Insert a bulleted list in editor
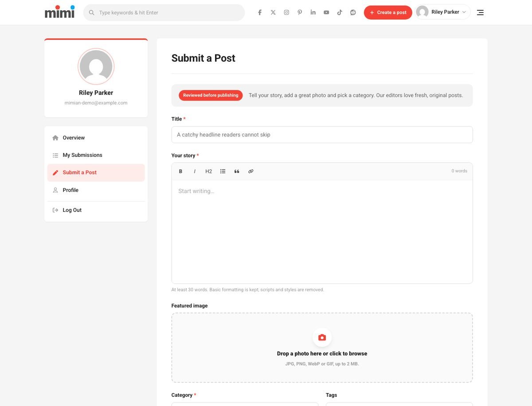This screenshot has width=532, height=406. click(223, 171)
